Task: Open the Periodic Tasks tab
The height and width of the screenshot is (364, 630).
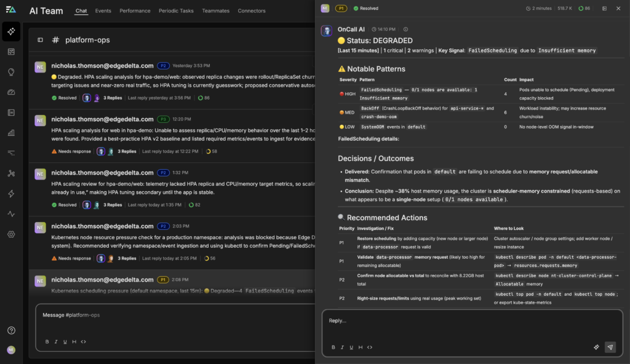Action: [x=177, y=10]
